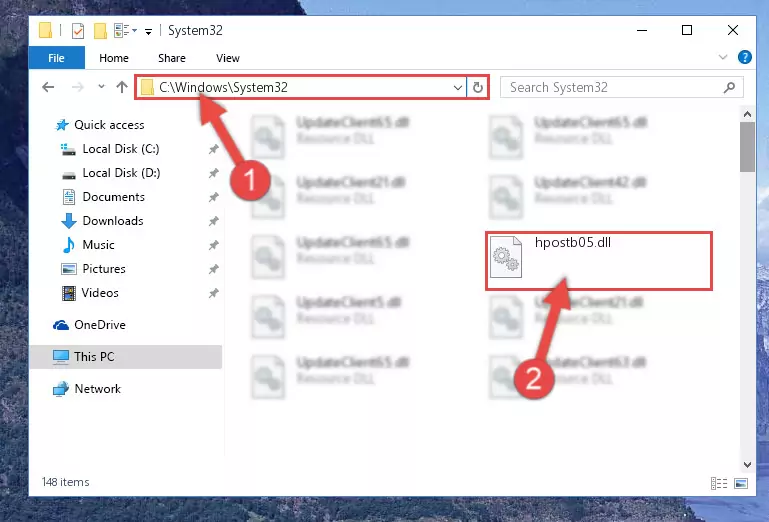Click the address bar path C:\Windows\System32
769x522 pixels.
[224, 87]
